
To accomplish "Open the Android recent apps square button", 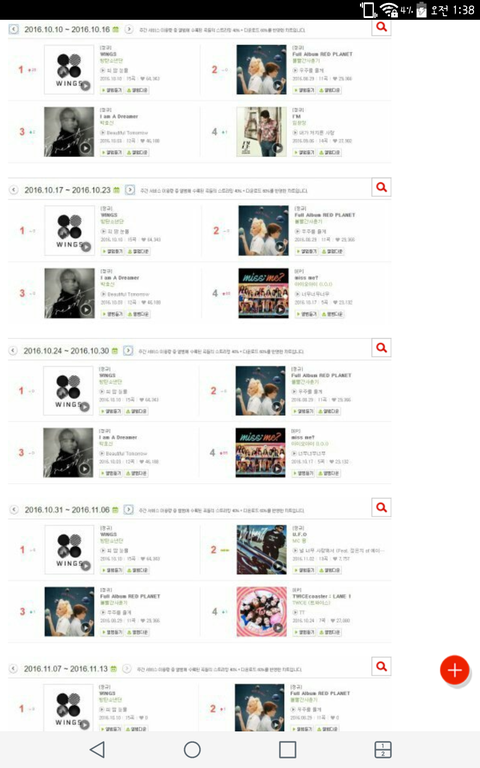I will point(288,749).
